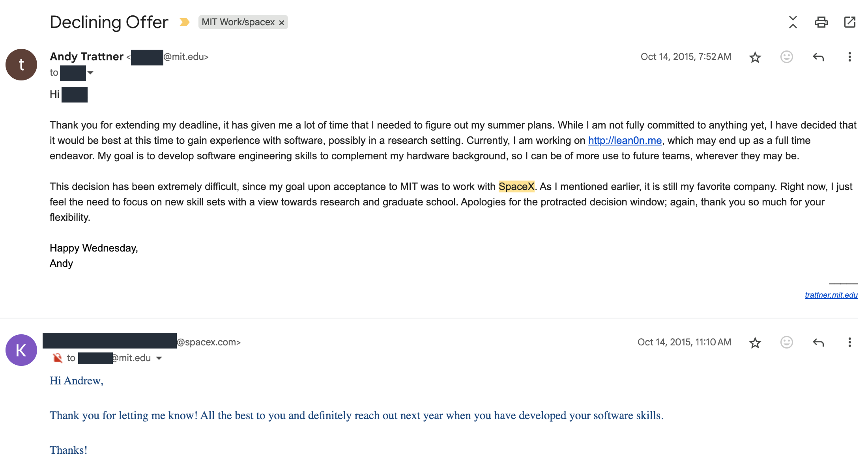
Task: Reply to the 11:10 AM spacex.com message
Action: 818,342
